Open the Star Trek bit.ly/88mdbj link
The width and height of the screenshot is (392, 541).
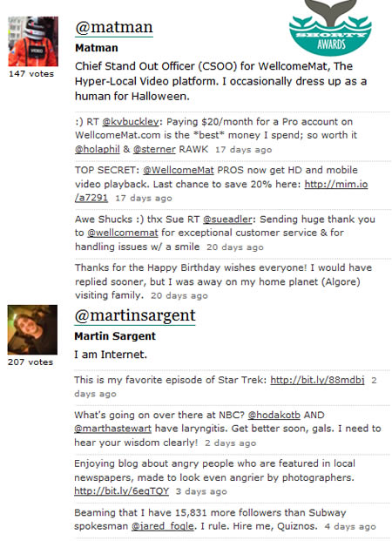[x=317, y=380]
